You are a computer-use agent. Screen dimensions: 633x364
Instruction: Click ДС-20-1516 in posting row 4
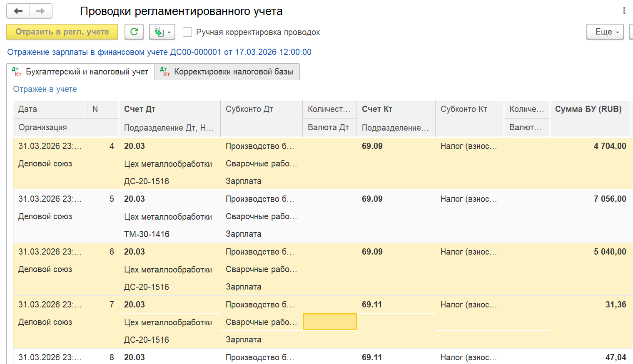[x=147, y=181]
